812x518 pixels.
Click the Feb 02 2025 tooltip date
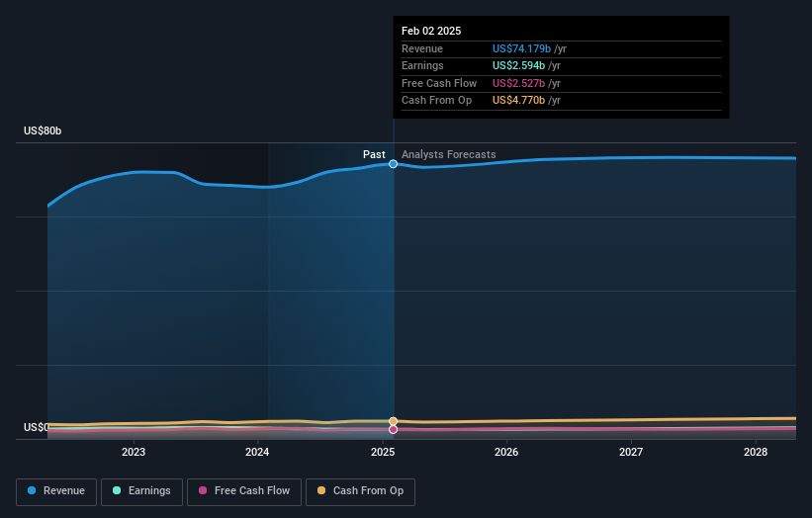431,31
